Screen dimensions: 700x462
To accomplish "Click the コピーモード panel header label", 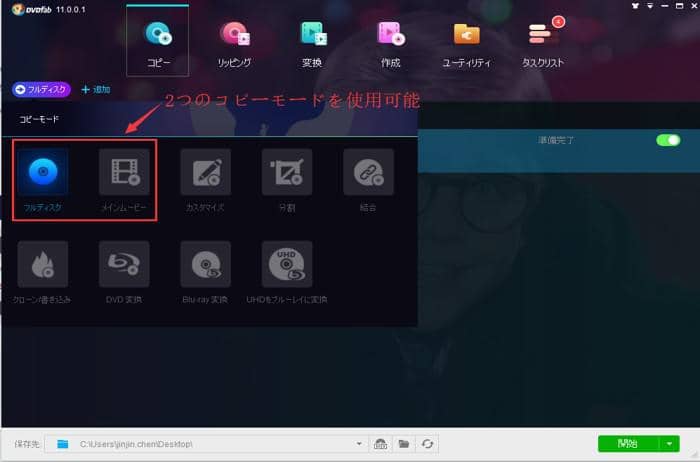I will pyautogui.click(x=39, y=119).
